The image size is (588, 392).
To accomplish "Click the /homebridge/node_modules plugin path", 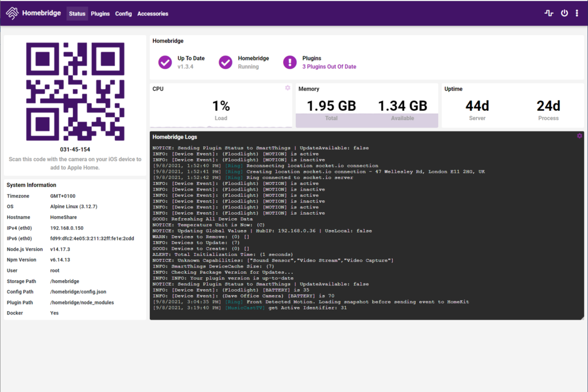I will (x=82, y=302).
